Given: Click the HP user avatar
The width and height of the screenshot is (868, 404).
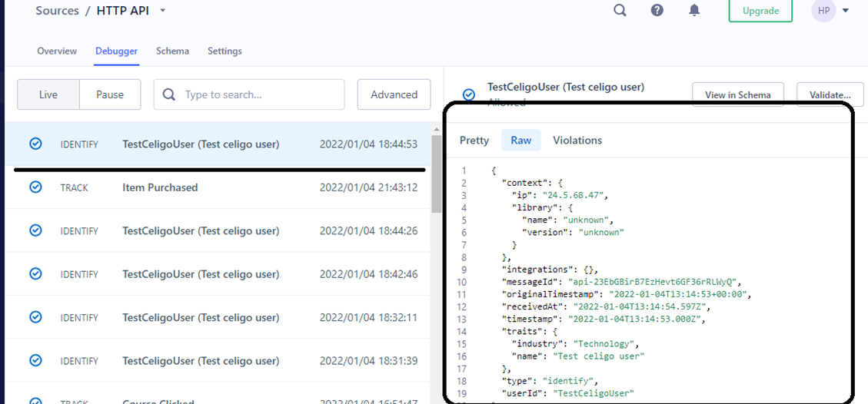Looking at the screenshot, I should tap(823, 11).
